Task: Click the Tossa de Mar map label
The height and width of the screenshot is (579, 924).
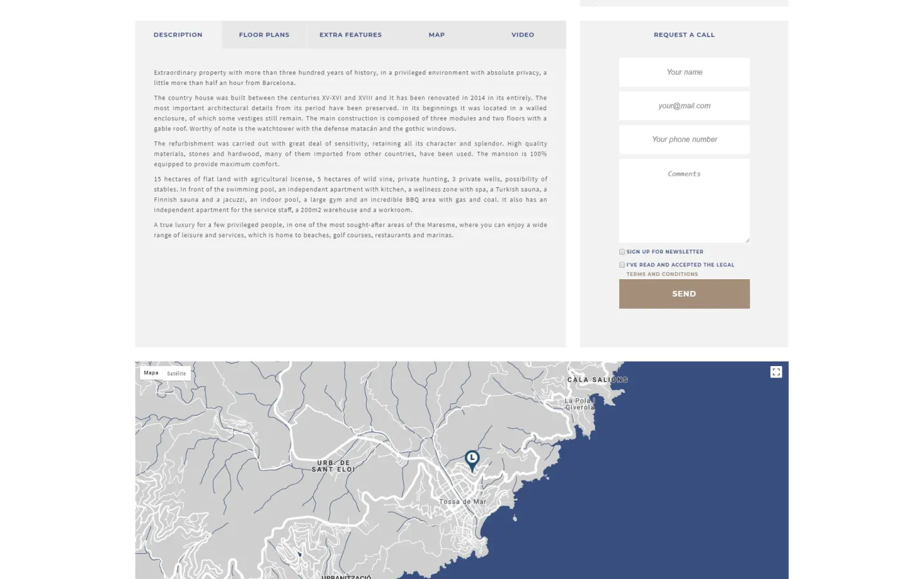Action: 462,502
